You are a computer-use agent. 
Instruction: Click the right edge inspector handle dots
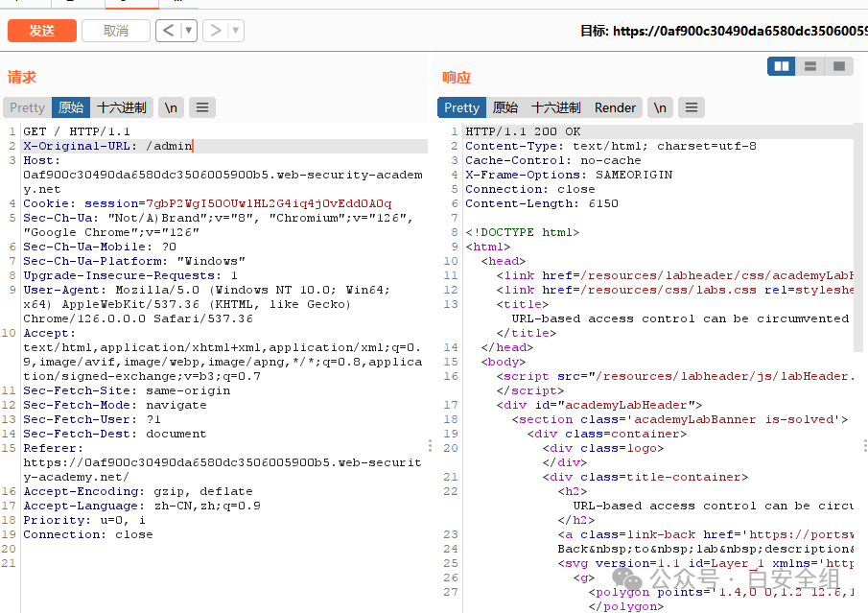pos(865,446)
